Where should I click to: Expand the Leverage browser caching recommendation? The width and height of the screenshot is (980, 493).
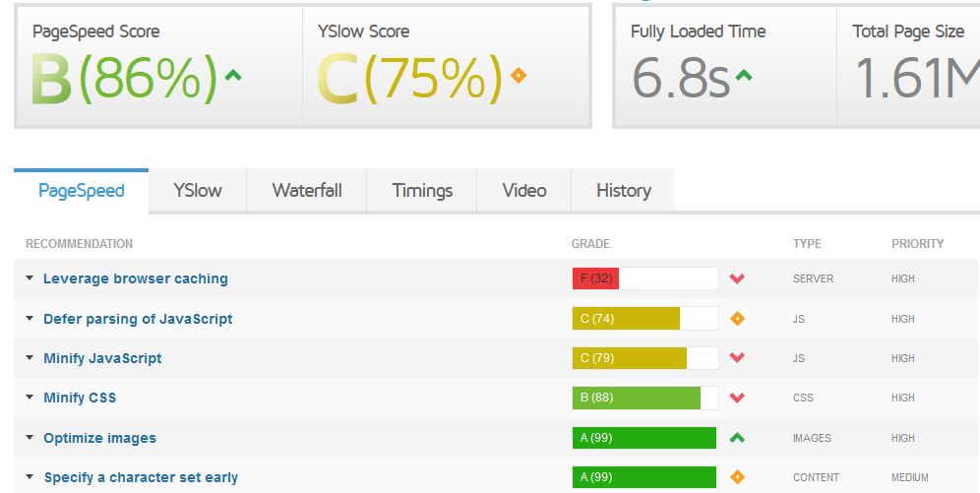(x=31, y=279)
